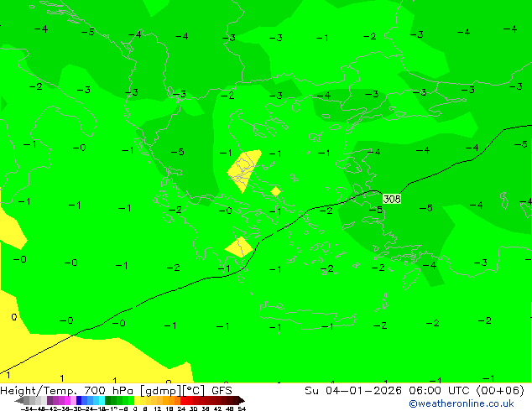Screen dimensions: 532x411
Task: Open the weatheronline.co.uk copyright link
Action: [462, 403]
